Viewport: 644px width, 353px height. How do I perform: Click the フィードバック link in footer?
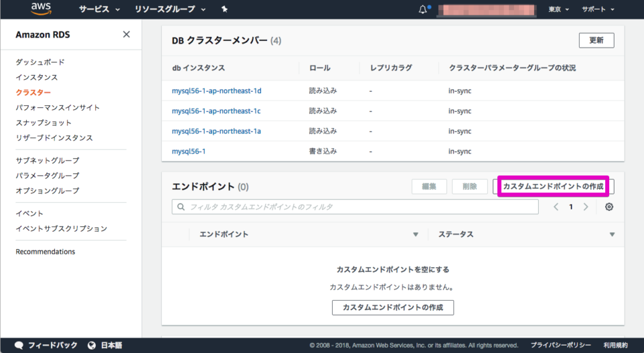52,345
